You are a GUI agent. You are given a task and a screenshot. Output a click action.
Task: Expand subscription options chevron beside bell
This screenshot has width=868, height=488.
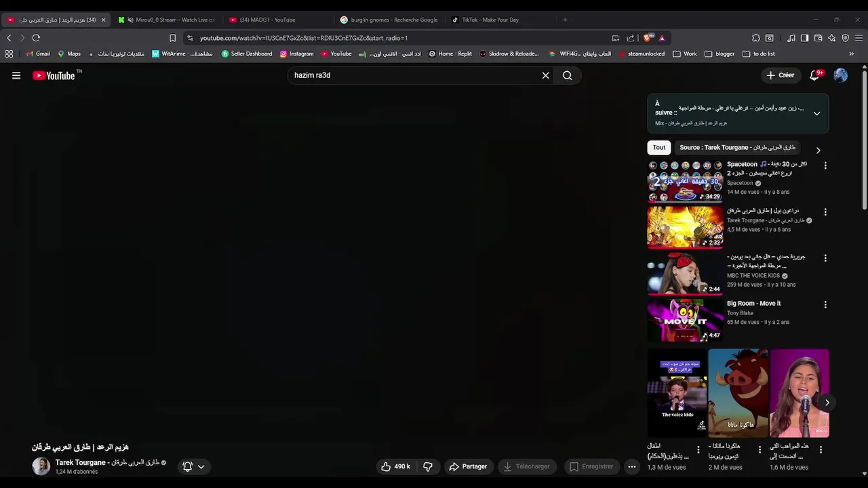201,466
